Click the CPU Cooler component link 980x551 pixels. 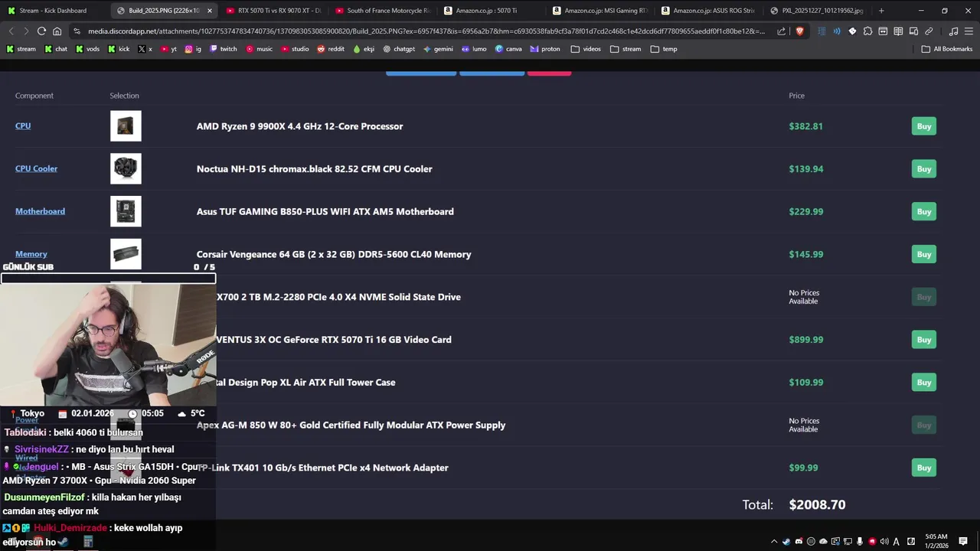point(36,169)
